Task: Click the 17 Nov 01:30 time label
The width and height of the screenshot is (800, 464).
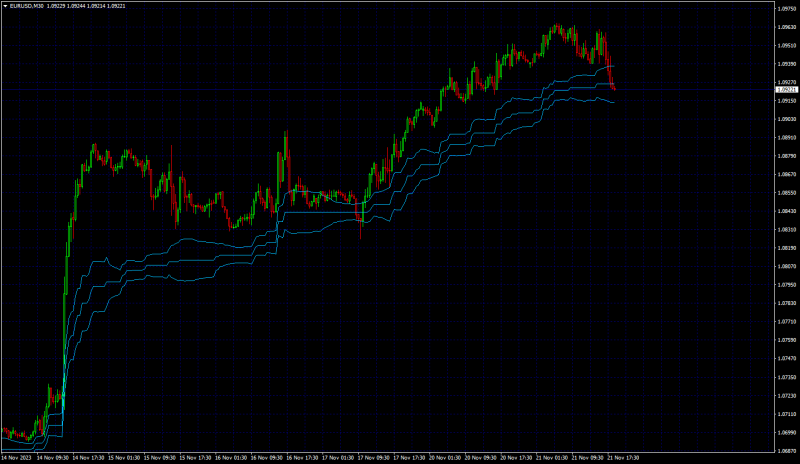Action: click(x=338, y=458)
